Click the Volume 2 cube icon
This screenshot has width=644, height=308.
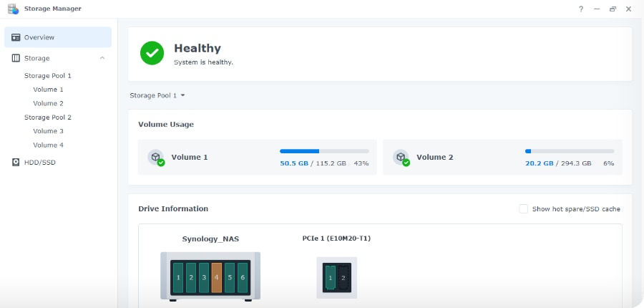point(401,157)
